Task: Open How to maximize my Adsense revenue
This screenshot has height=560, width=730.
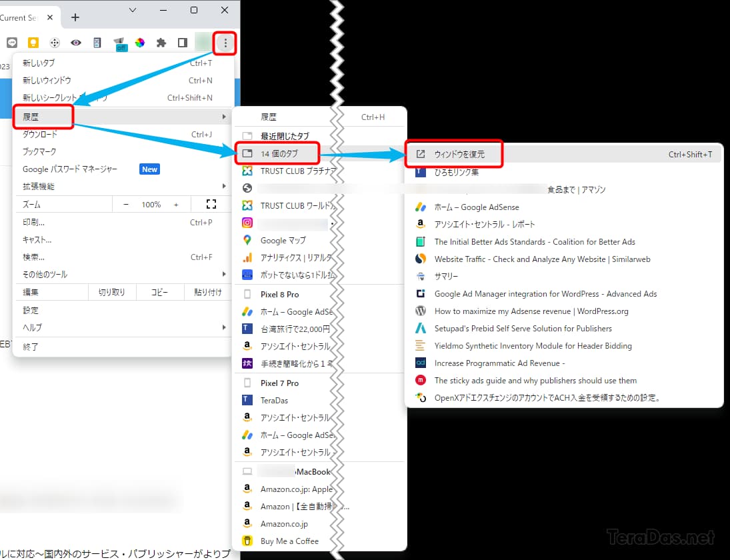Action: point(564,311)
